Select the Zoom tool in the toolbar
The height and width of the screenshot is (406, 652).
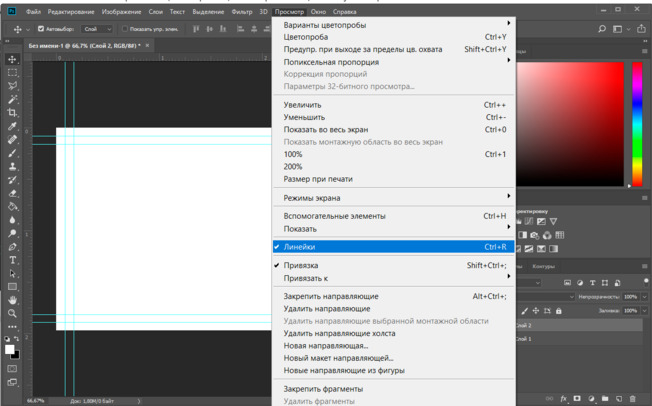tap(12, 313)
